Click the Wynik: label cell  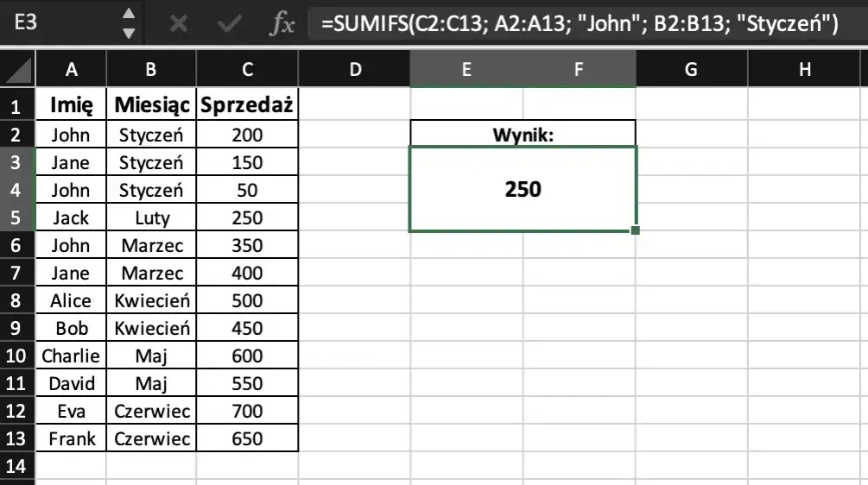523,135
